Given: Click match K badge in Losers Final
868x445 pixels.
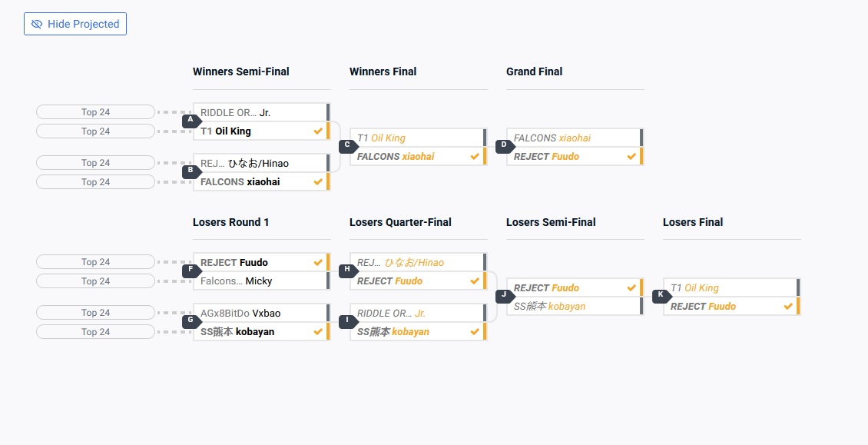Looking at the screenshot, I should pos(661,295).
